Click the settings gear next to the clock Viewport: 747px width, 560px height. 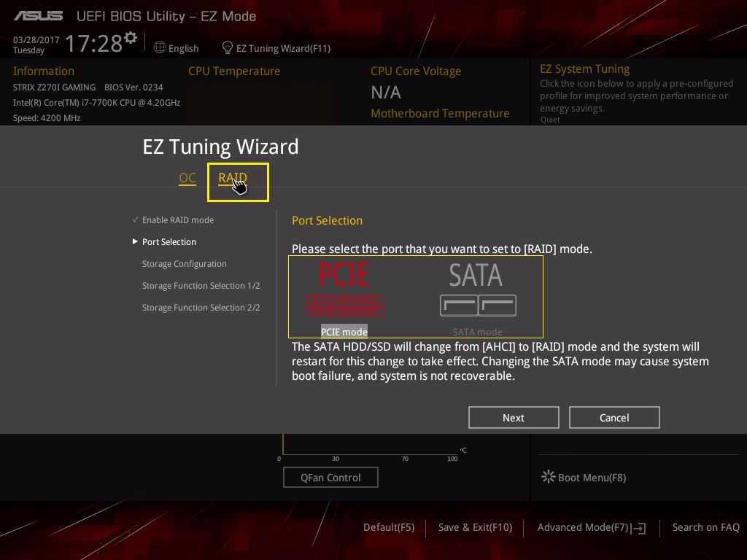(131, 38)
